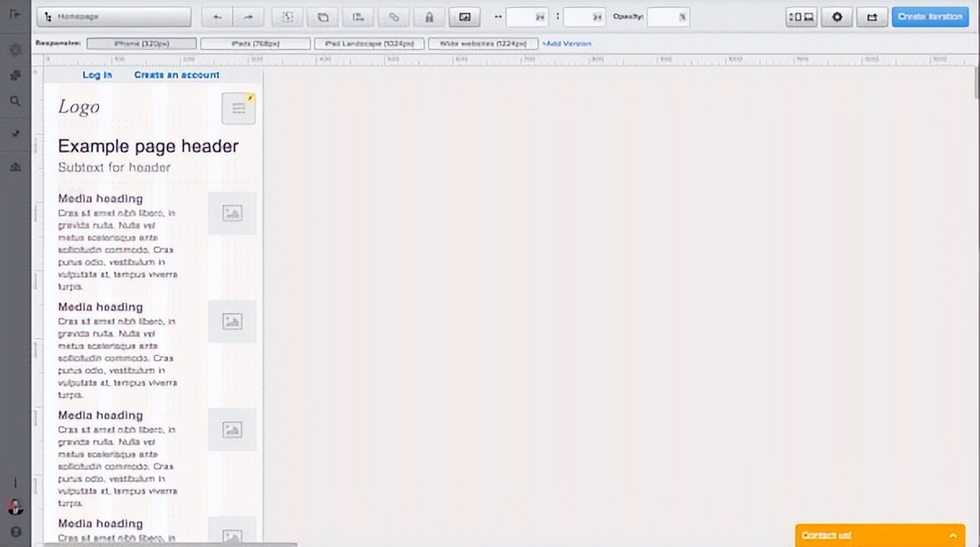Toggle the image preview toolbar button
The height and width of the screenshot is (547, 980).
click(465, 17)
